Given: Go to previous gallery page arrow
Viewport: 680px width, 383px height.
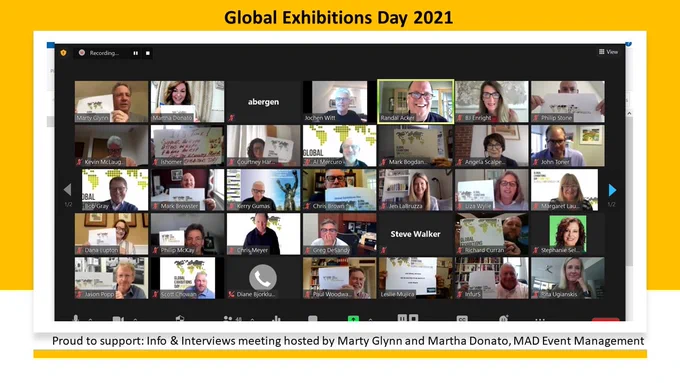Looking at the screenshot, I should [x=67, y=190].
